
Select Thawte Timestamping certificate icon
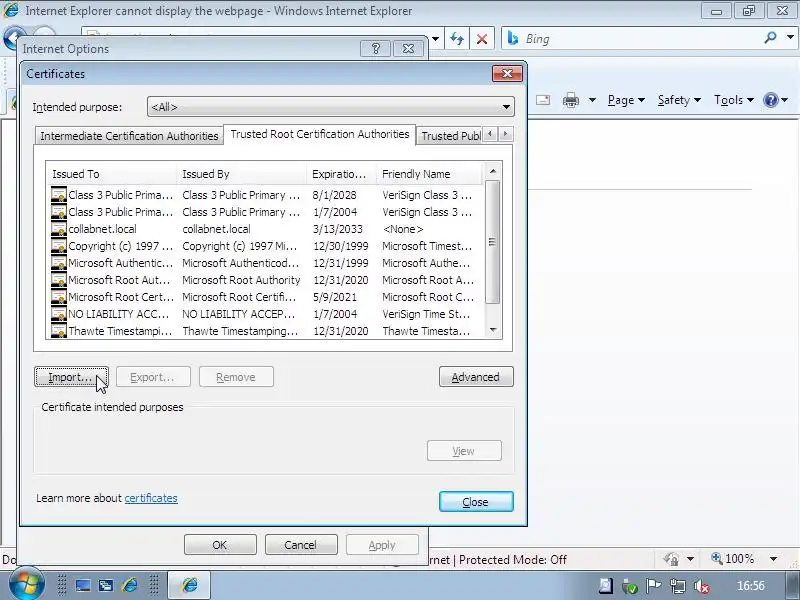coord(59,331)
